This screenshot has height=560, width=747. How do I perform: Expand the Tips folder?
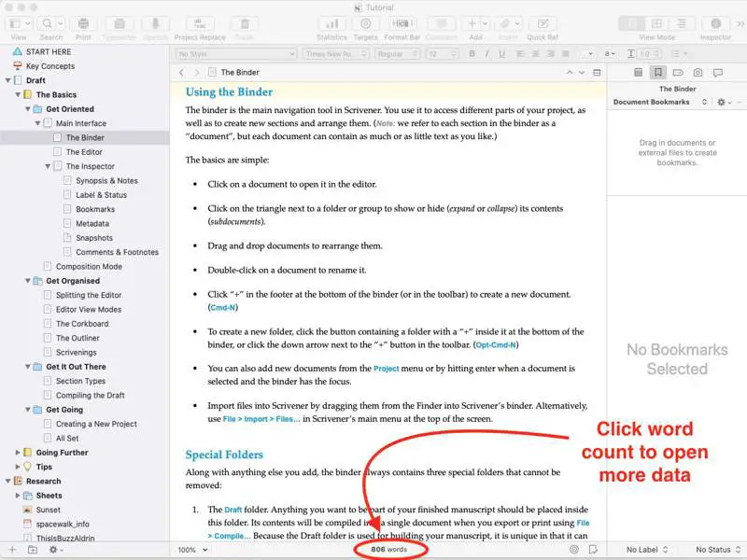click(18, 467)
